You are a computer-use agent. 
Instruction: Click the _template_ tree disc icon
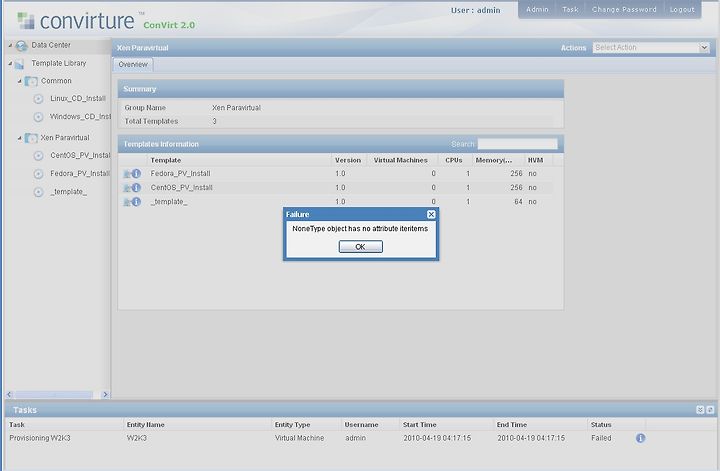tap(39, 192)
